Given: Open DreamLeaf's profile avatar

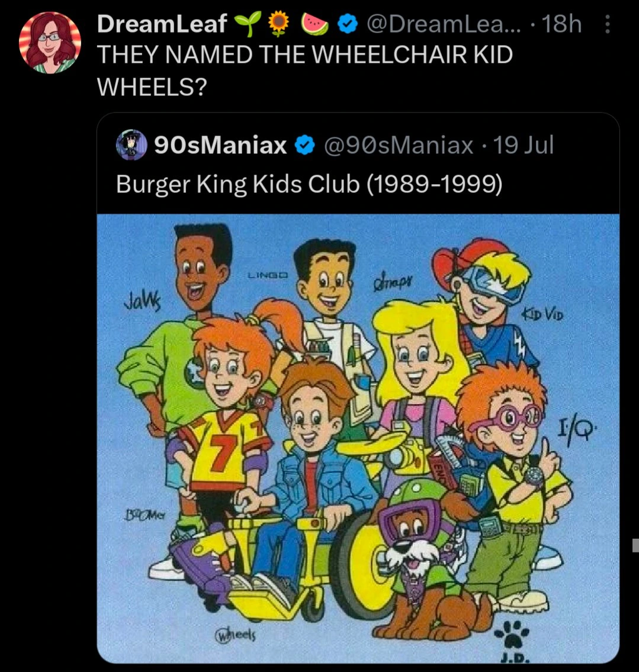Looking at the screenshot, I should point(50,41).
